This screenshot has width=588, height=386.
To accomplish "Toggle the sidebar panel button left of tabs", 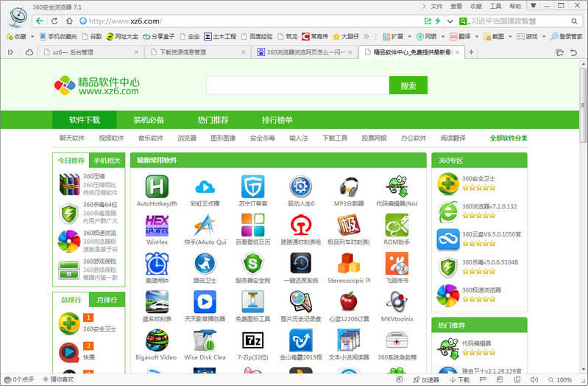I will [10, 52].
